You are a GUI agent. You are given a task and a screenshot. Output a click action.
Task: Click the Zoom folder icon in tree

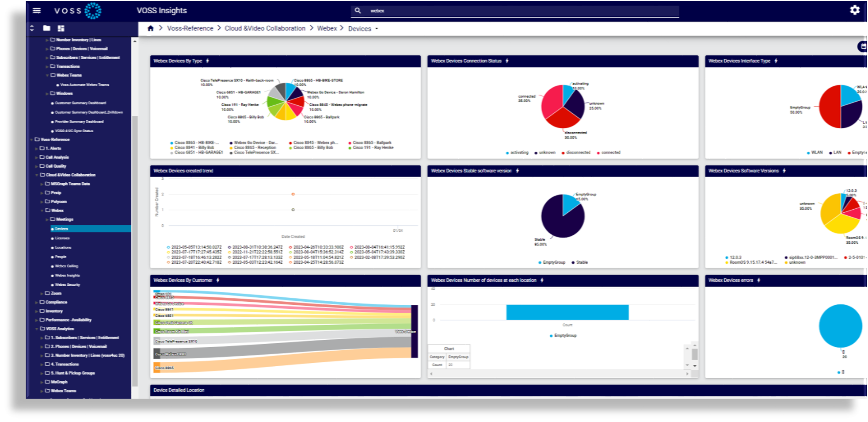coord(48,293)
